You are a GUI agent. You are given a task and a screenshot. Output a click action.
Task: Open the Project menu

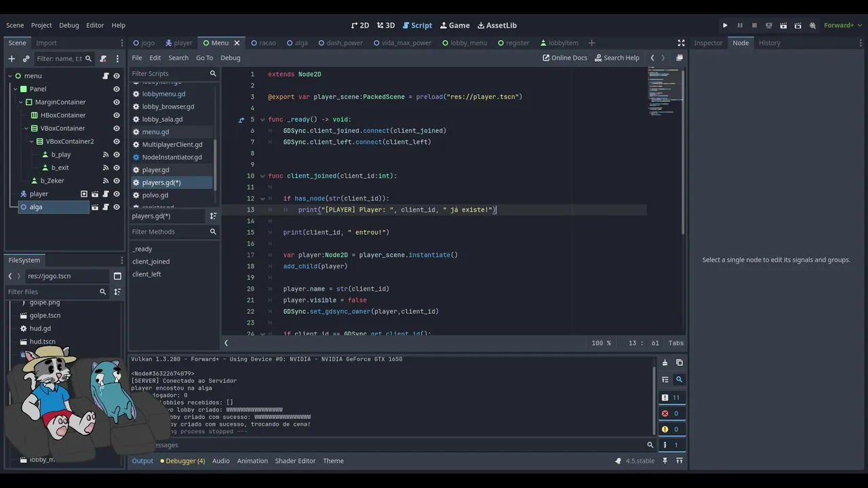point(41,25)
